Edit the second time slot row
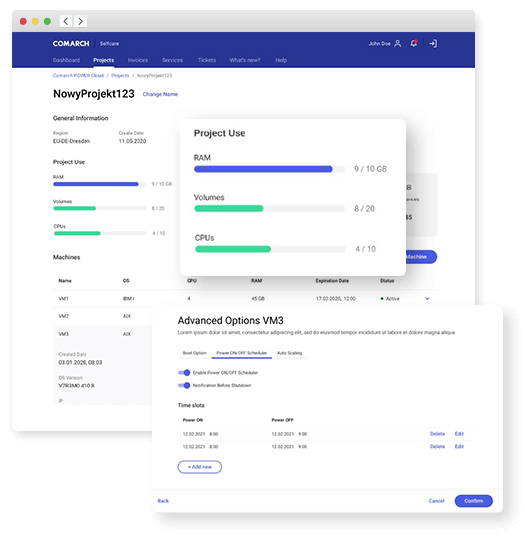The width and height of the screenshot is (525, 538). (459, 446)
